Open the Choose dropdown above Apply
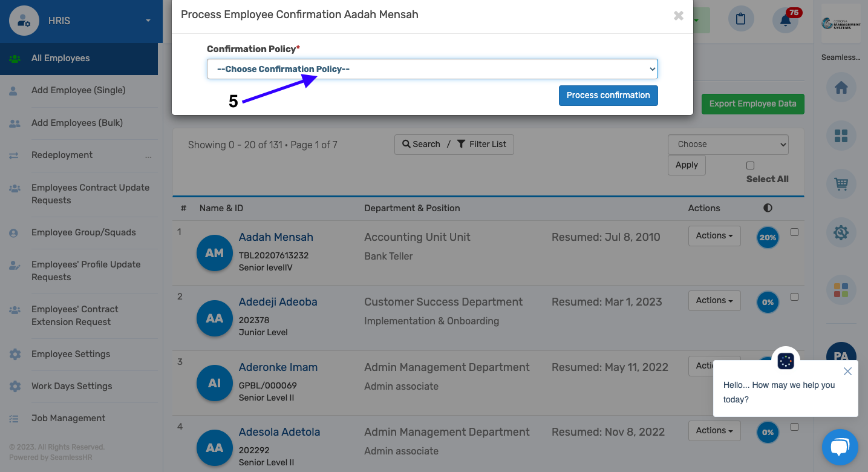The image size is (868, 472). 728,144
